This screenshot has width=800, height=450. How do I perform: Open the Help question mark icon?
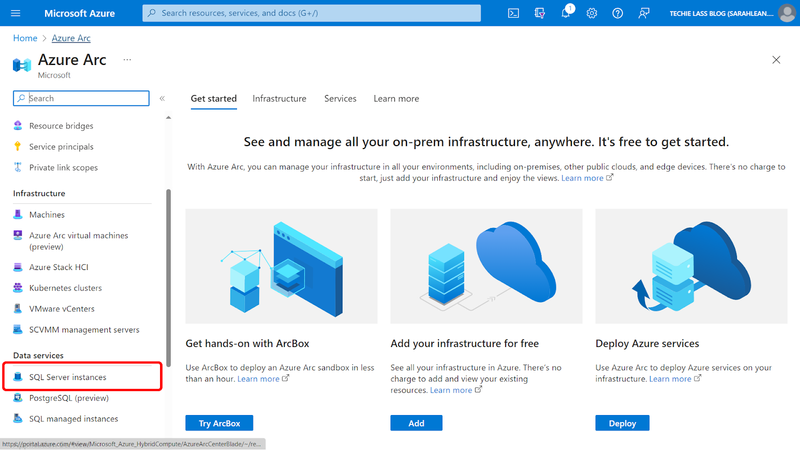(x=617, y=13)
